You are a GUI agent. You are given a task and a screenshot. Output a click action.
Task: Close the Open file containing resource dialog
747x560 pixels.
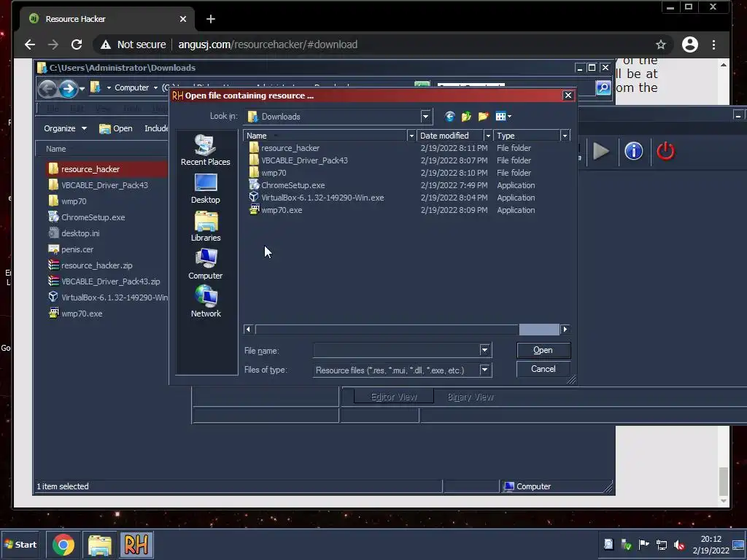[568, 96]
